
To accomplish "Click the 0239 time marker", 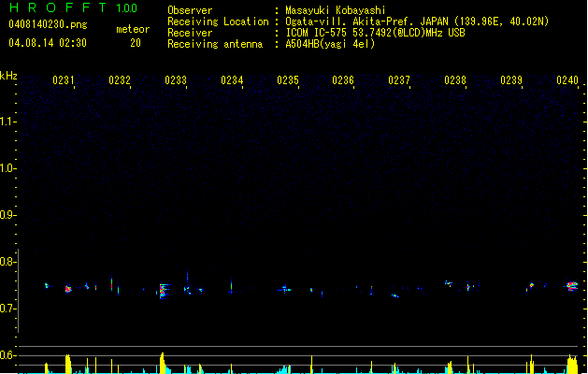I will point(511,80).
